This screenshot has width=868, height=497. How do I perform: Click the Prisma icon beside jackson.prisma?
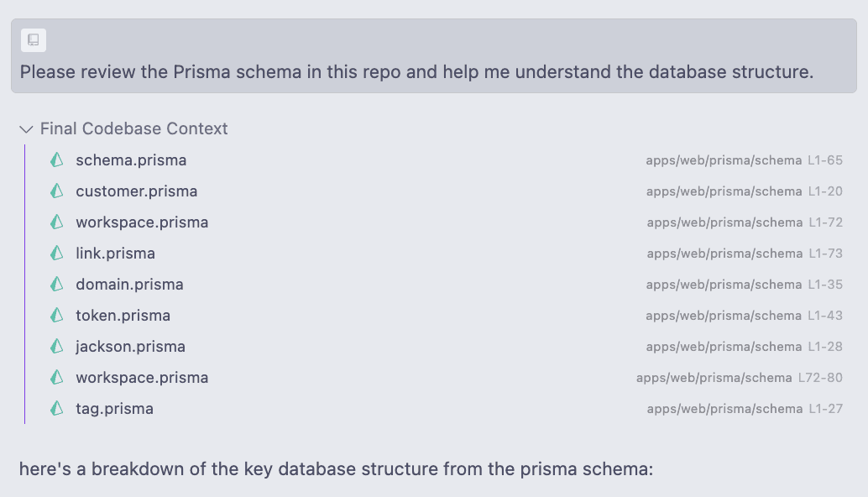pyautogui.click(x=57, y=347)
